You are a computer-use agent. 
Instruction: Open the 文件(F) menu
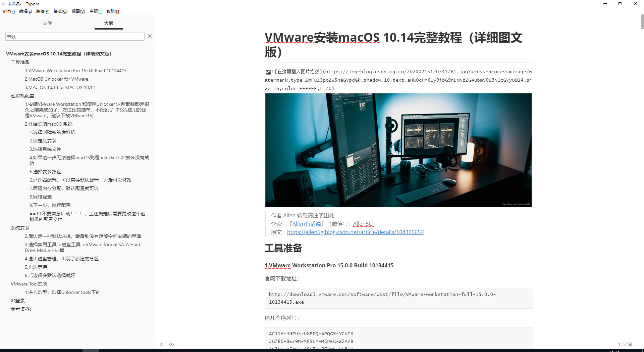8,11
